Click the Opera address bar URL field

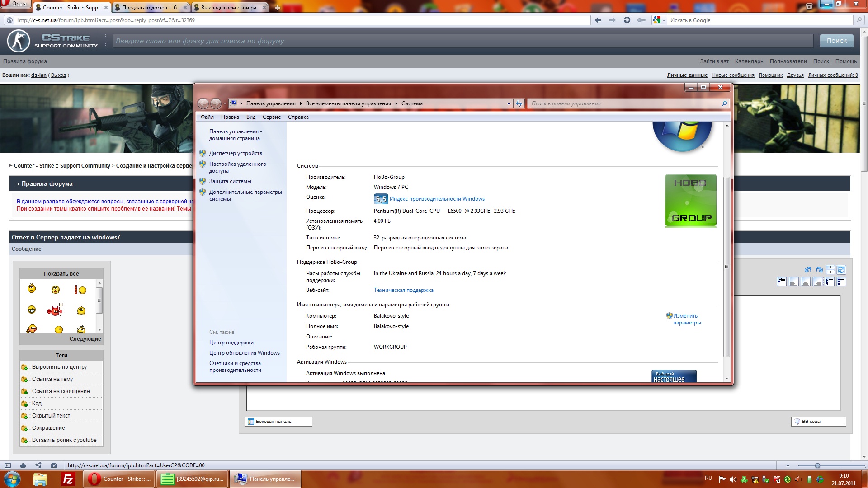(x=303, y=20)
